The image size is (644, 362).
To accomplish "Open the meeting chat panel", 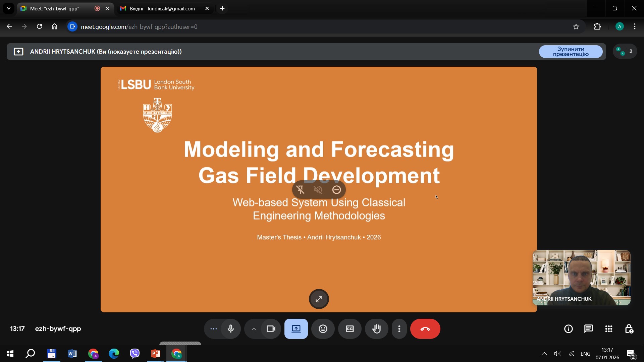I will pos(588,329).
